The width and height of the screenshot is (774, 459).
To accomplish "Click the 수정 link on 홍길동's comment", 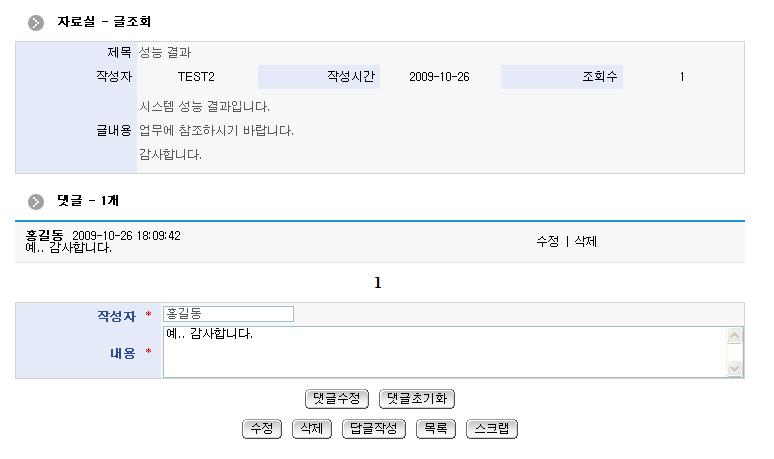I will tap(547, 242).
